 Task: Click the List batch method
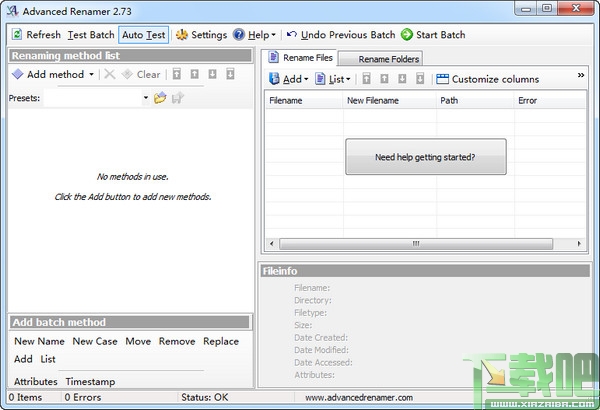click(x=48, y=359)
